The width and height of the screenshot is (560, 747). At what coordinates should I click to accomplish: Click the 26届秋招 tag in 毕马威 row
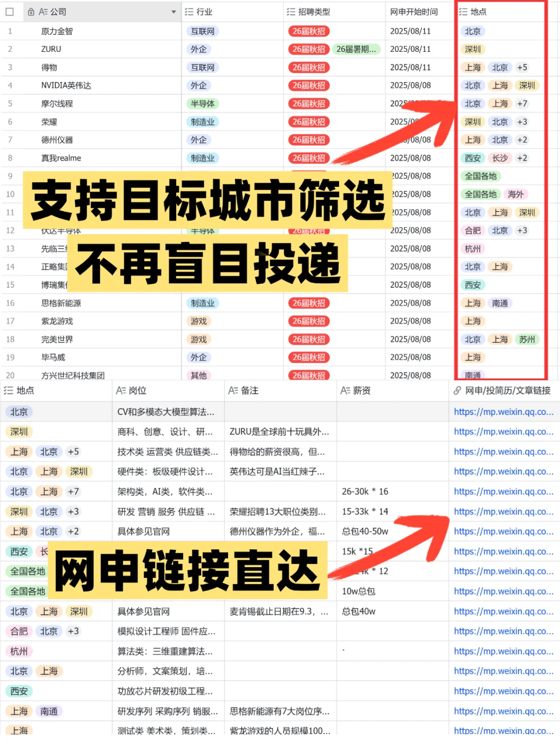click(309, 357)
